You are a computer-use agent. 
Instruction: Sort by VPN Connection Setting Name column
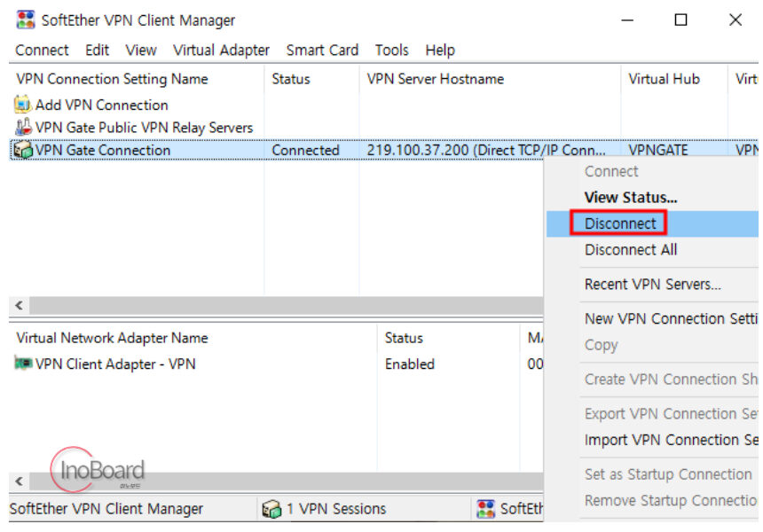click(x=137, y=79)
